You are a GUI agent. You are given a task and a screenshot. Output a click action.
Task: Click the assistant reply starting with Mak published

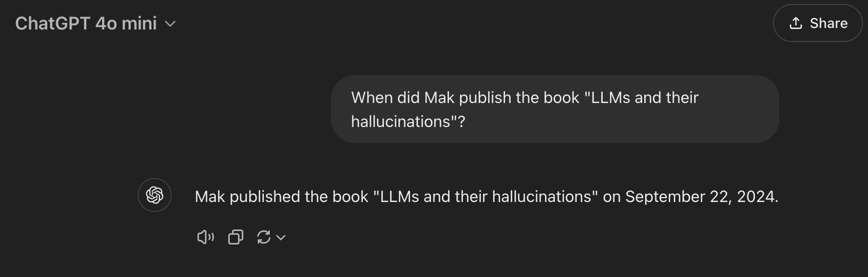coord(487,196)
